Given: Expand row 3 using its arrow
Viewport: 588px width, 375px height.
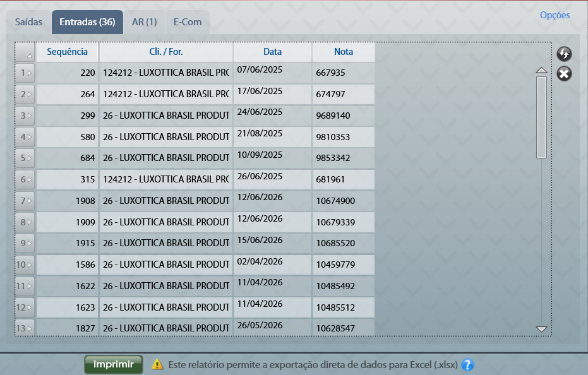Looking at the screenshot, I should 30,116.
